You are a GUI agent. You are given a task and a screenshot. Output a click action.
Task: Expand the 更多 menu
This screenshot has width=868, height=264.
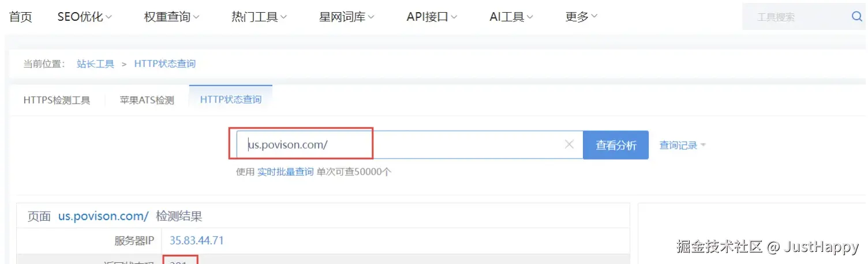point(581,17)
